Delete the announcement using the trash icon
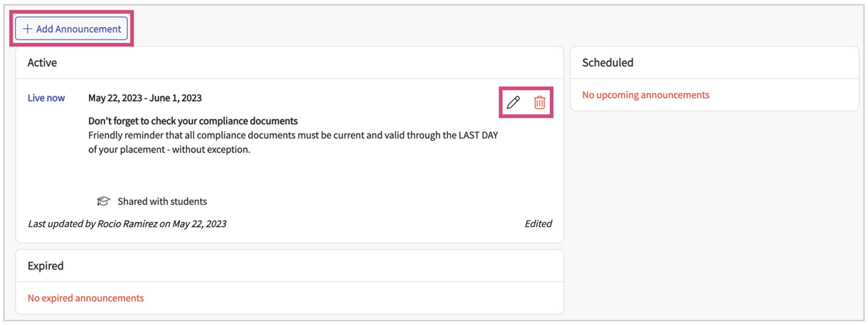Screen dimensions: 868x325 [x=539, y=102]
